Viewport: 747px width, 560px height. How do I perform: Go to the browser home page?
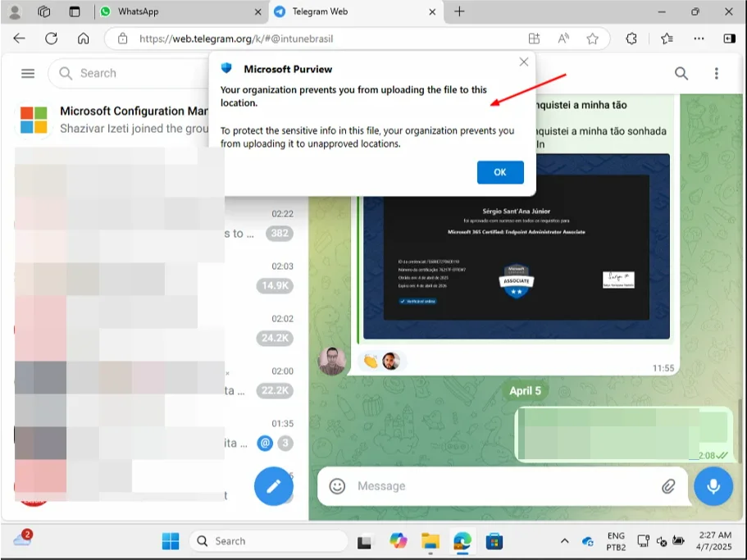click(x=84, y=39)
